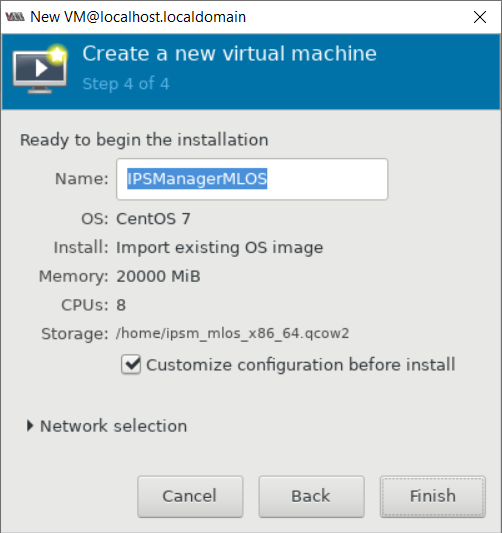This screenshot has height=533, width=502.
Task: Expand the Network selection section
Action: (30, 426)
